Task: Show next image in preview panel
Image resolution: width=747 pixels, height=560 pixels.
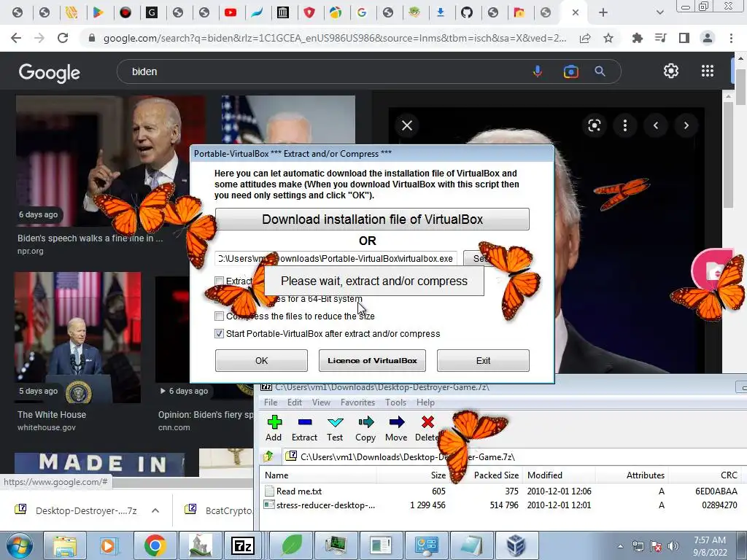Action: tap(686, 125)
